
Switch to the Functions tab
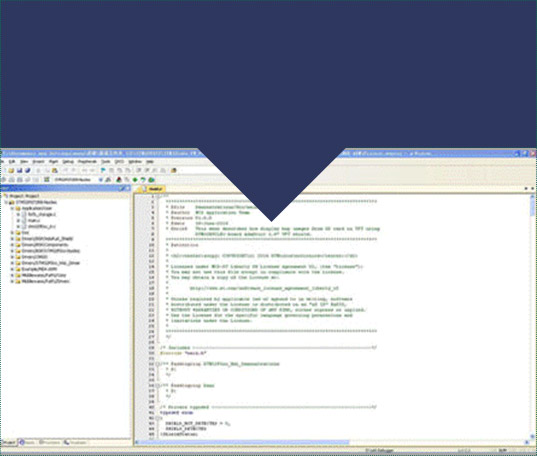click(49, 443)
